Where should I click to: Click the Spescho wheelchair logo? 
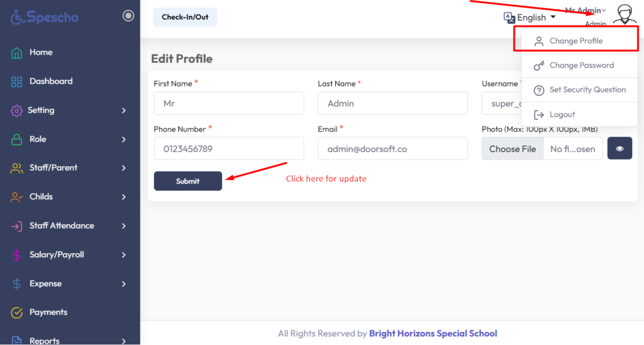18,17
